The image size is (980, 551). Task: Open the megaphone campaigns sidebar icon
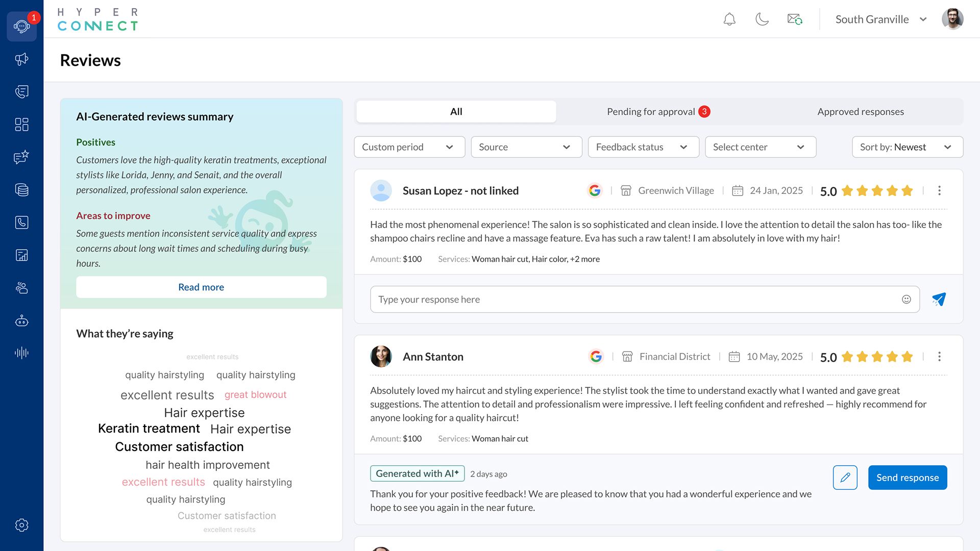pos(21,59)
